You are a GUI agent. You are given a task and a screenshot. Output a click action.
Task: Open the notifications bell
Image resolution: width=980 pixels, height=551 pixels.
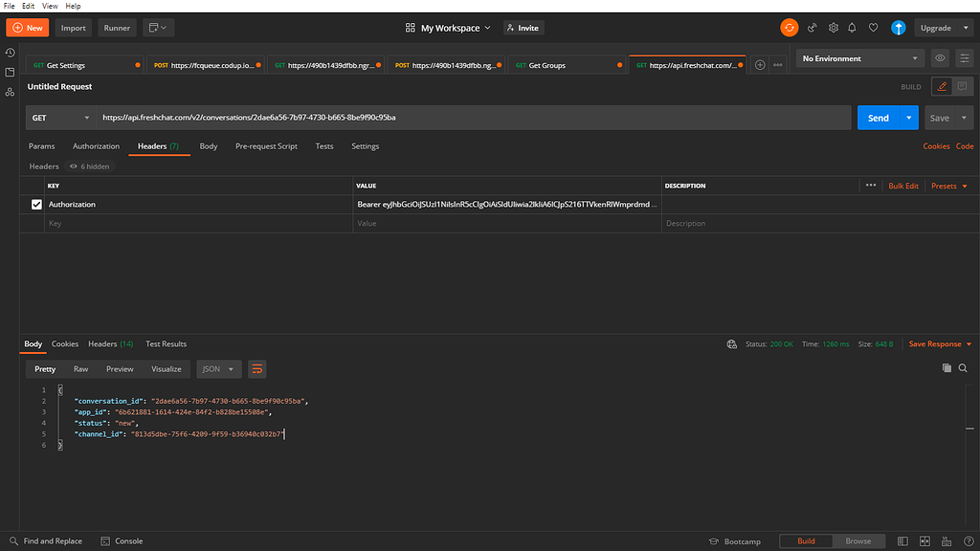click(x=853, y=28)
